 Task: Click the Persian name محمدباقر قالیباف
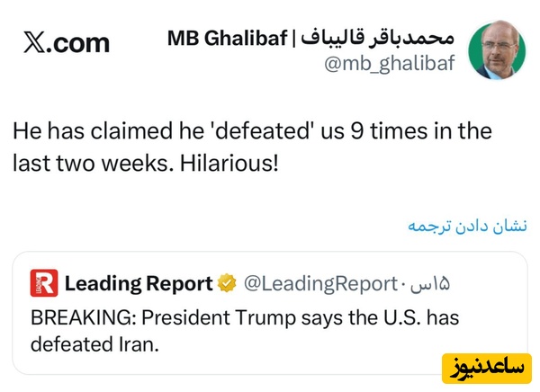click(382, 38)
